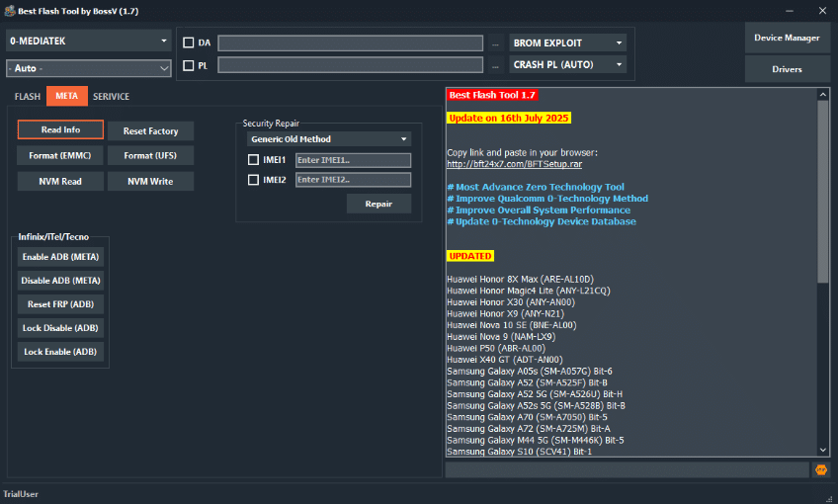The image size is (838, 504).
Task: Click the app icon in the title bar
Action: tap(9, 11)
